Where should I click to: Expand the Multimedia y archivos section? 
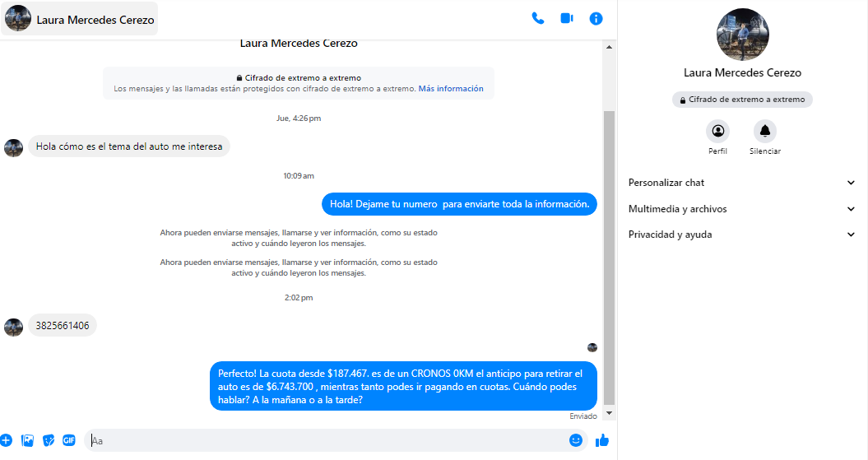[742, 209]
